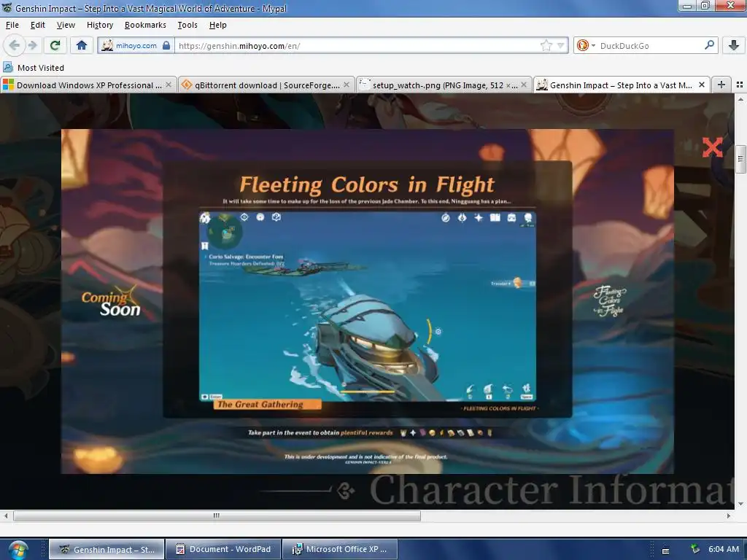Click the horizontal scrollbar left arrow
The height and width of the screenshot is (560, 747).
(6, 516)
